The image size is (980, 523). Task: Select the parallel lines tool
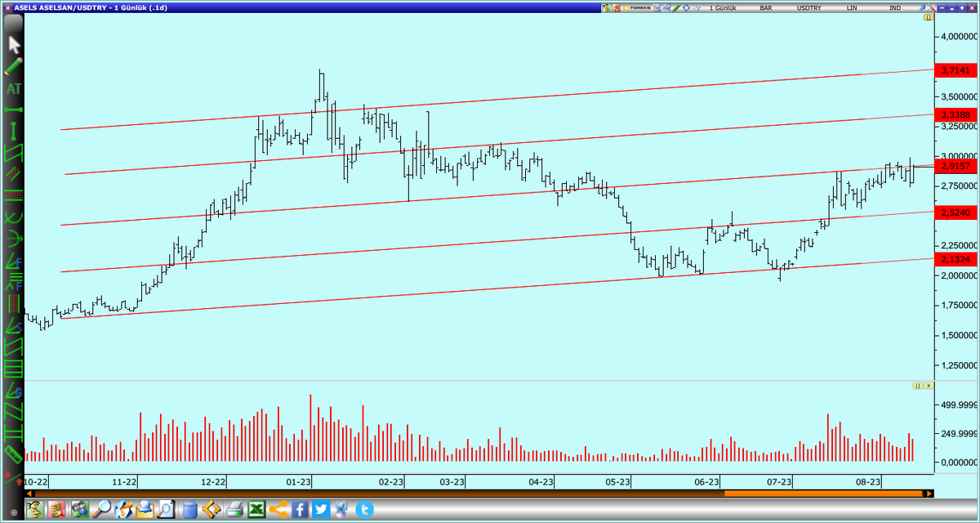click(14, 172)
